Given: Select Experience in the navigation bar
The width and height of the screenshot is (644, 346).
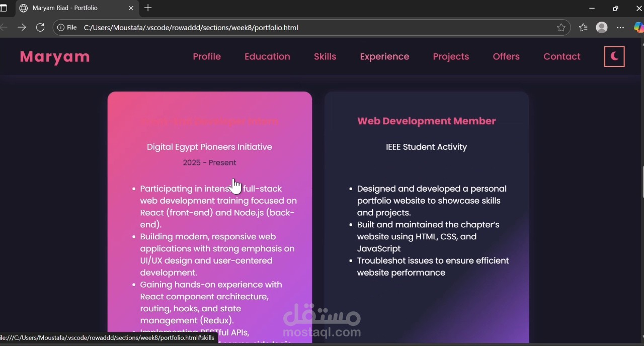Looking at the screenshot, I should (384, 57).
